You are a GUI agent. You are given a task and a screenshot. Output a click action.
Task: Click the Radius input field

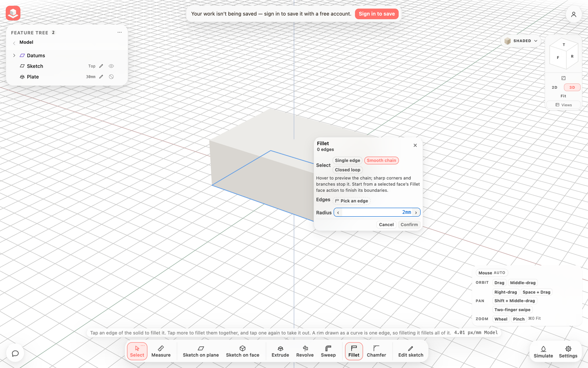coord(377,213)
